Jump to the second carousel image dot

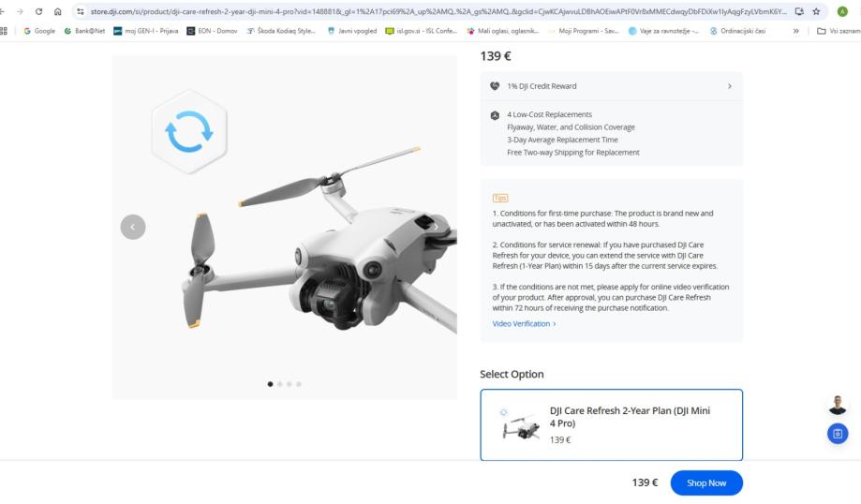point(281,384)
